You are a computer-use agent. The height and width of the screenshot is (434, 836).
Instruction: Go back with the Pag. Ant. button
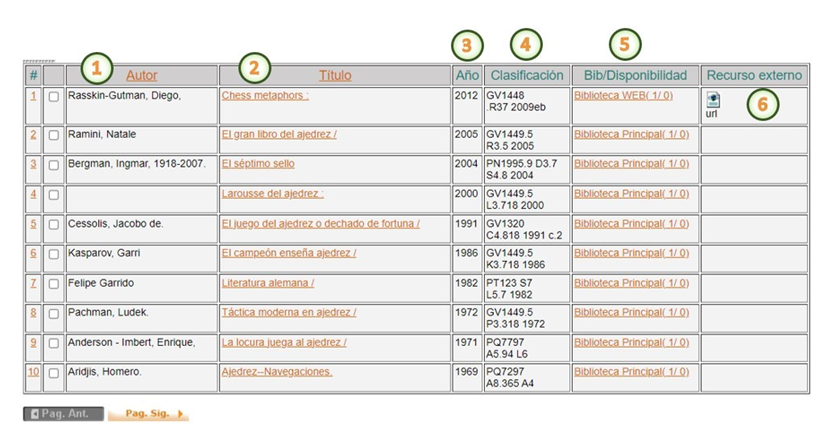[63, 414]
